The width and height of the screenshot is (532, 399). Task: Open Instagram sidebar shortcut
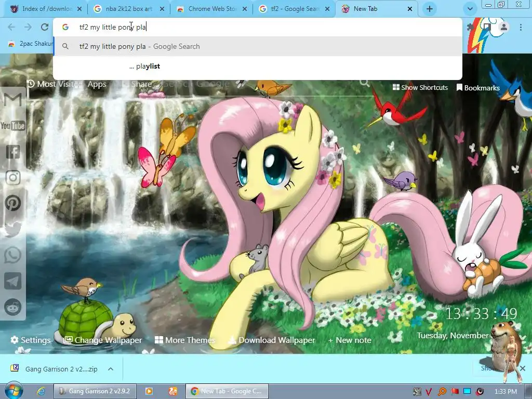click(x=13, y=178)
